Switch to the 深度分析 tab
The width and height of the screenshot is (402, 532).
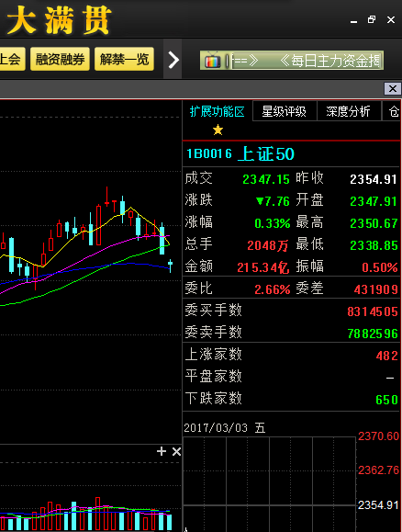[x=348, y=111]
